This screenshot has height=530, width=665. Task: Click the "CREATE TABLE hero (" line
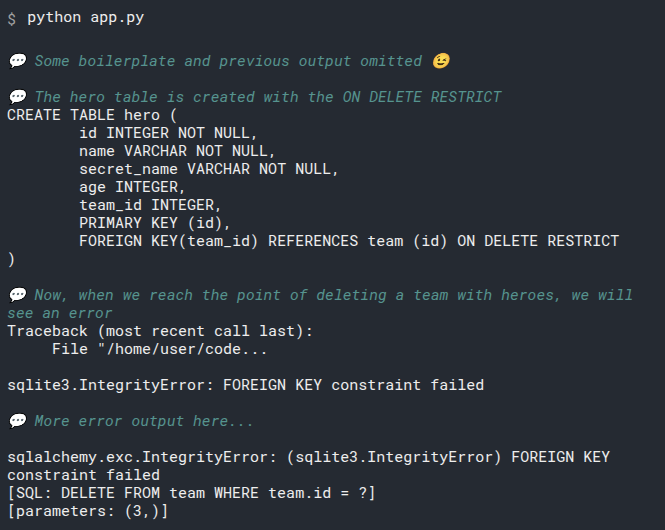(x=92, y=115)
